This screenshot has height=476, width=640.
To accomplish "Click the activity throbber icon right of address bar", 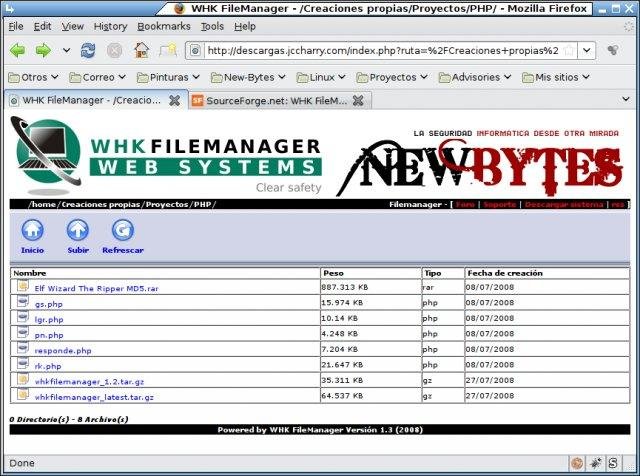I will click(613, 51).
